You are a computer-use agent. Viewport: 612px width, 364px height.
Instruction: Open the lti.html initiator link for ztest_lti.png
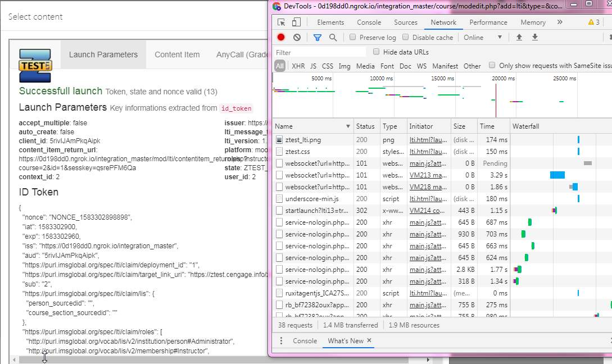[x=428, y=140]
